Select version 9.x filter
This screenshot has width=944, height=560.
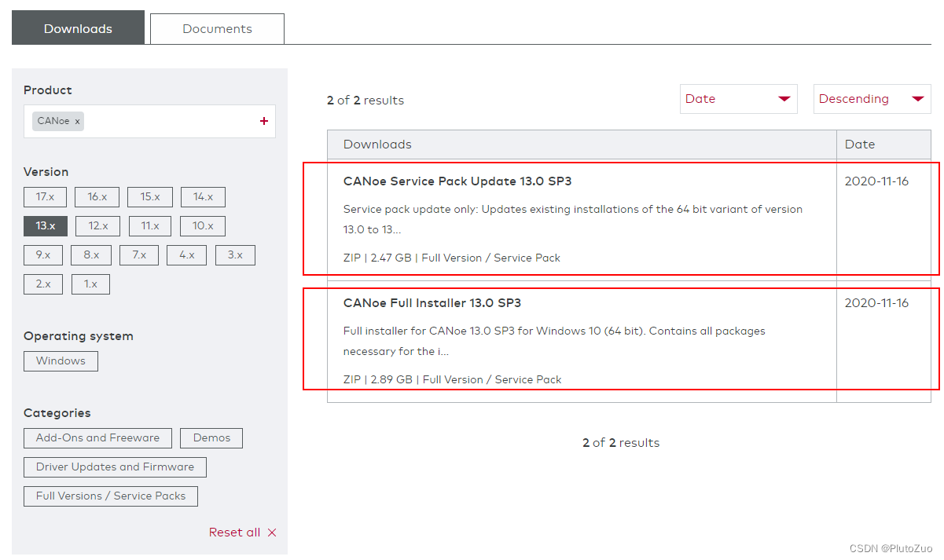point(43,255)
